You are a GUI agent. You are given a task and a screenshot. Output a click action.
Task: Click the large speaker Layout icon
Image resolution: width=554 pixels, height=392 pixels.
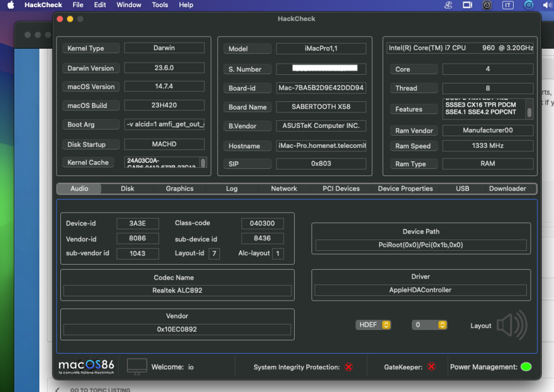pos(512,325)
